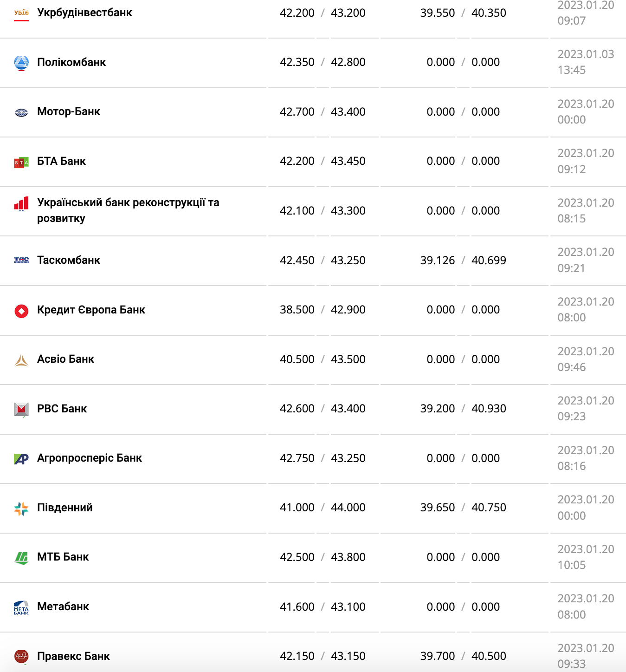Click Мотор-Банк rate 42.700 / 43.400
This screenshot has width=626, height=672.
pyautogui.click(x=323, y=112)
